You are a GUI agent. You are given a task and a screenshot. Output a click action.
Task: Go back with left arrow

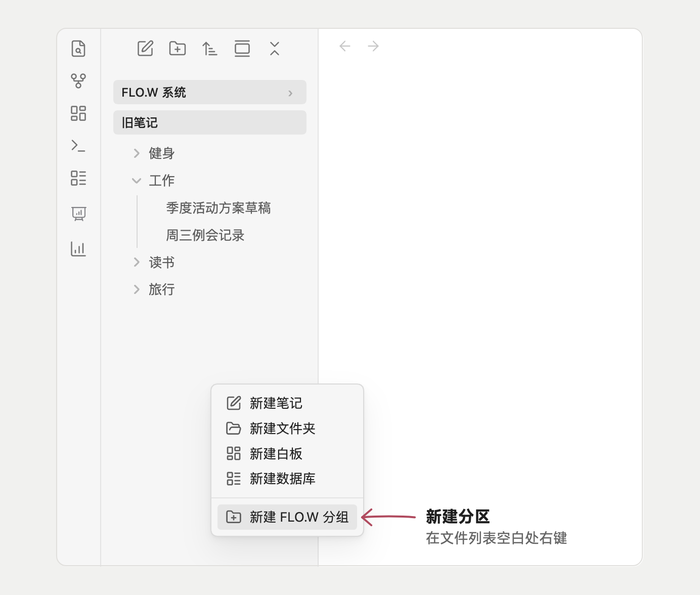pos(345,46)
